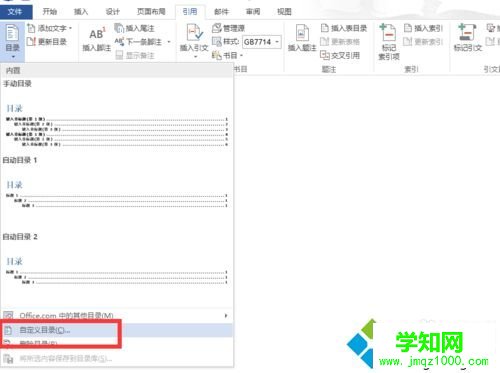Click the greyed 更新索引 icon
This screenshot has width=500, height=373.
tap(408, 42)
